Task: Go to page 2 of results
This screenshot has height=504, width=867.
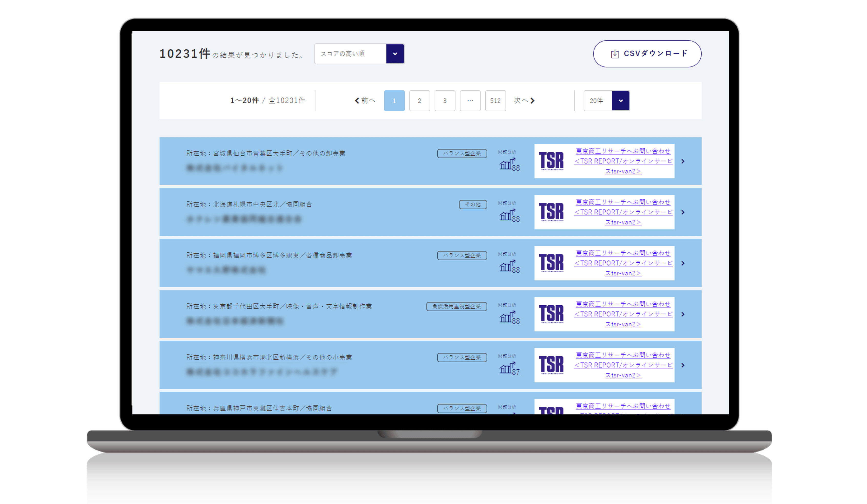Action: [x=419, y=100]
